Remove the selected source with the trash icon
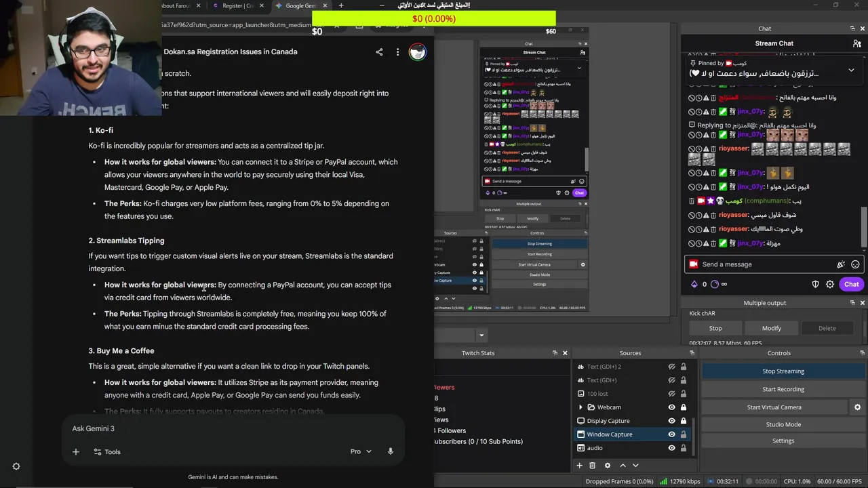This screenshot has height=488, width=868. pos(592,466)
